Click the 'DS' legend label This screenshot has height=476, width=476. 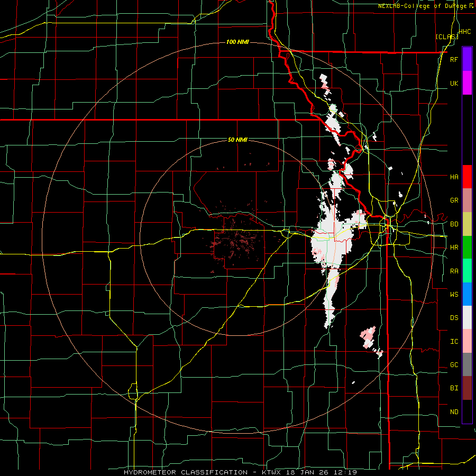[454, 318]
